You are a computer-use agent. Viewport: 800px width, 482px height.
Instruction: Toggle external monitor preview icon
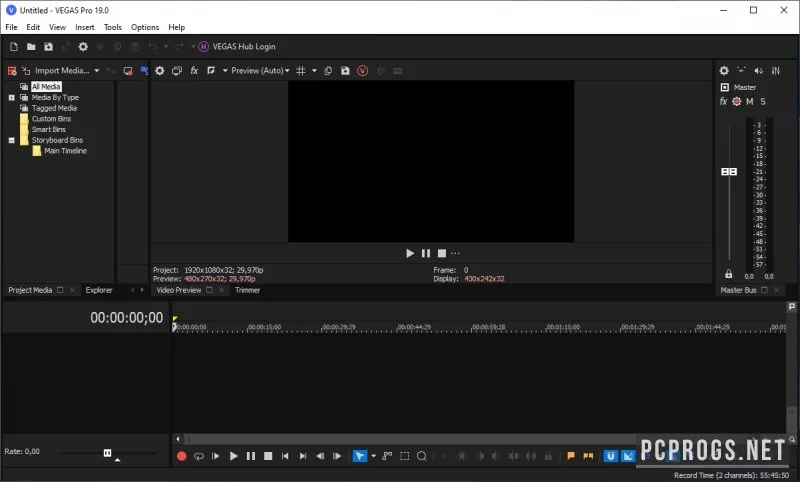177,71
